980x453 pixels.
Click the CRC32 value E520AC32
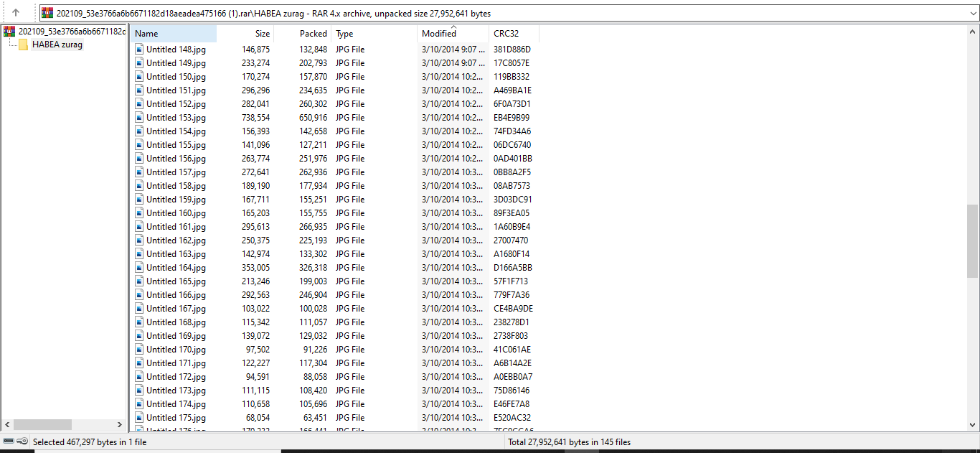[x=512, y=418]
